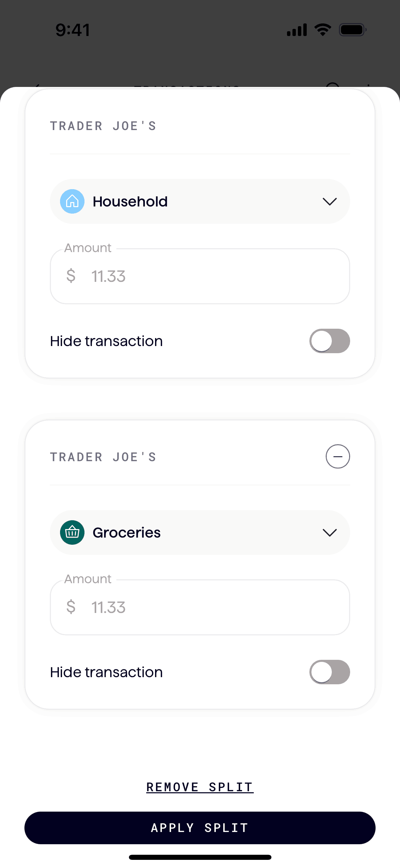Tap the battery indicator icon

353,30
